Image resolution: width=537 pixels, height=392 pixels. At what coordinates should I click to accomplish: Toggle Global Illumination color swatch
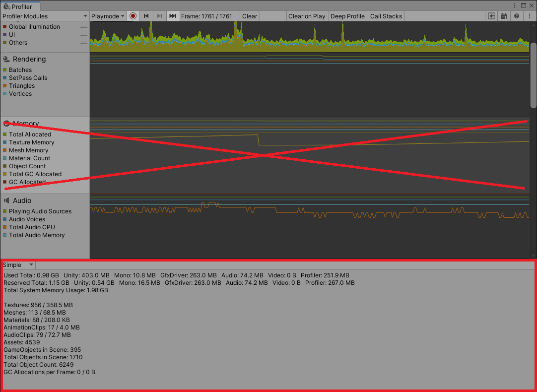pyautogui.click(x=5, y=27)
